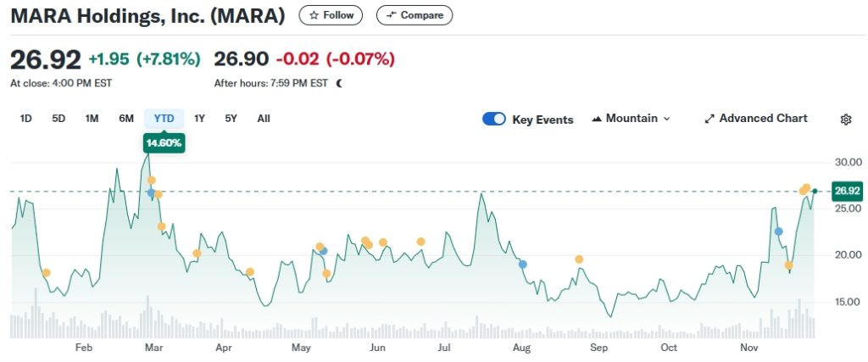Click the +1.95 (+7.81%) change value
The height and width of the screenshot is (362, 868).
pos(144,58)
